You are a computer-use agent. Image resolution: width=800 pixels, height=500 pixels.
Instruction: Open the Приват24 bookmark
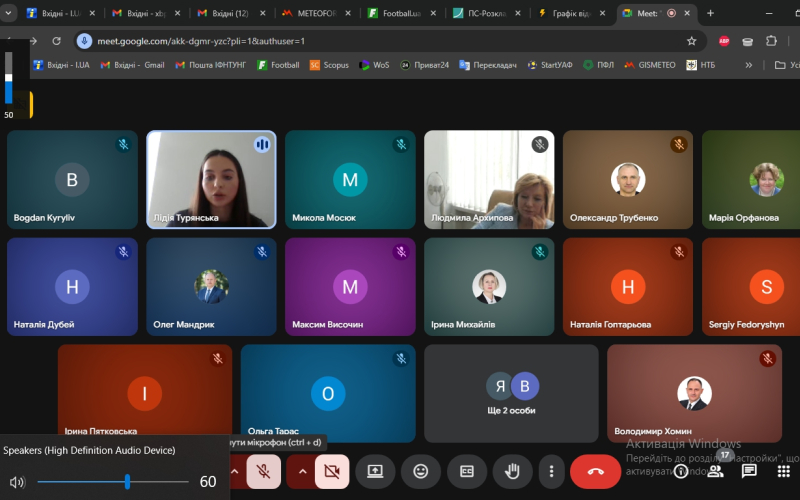coord(424,65)
